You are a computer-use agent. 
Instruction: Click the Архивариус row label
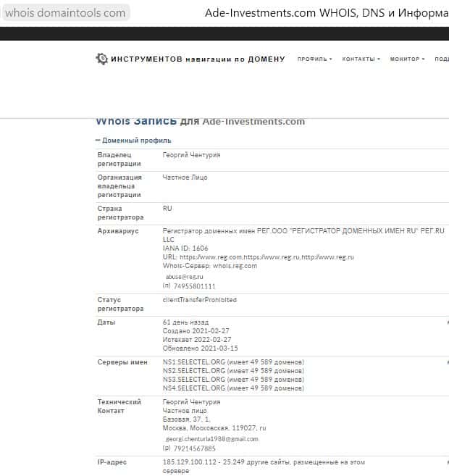point(118,231)
